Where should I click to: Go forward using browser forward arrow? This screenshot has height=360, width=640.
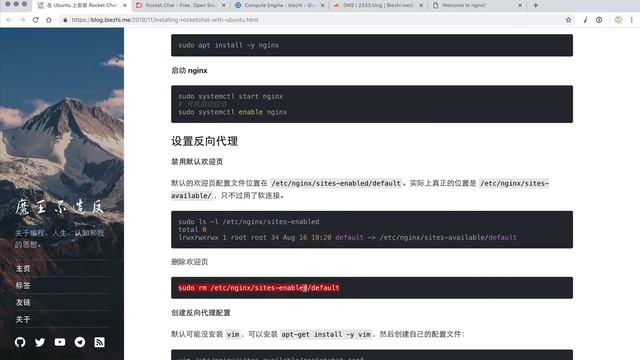click(22, 20)
